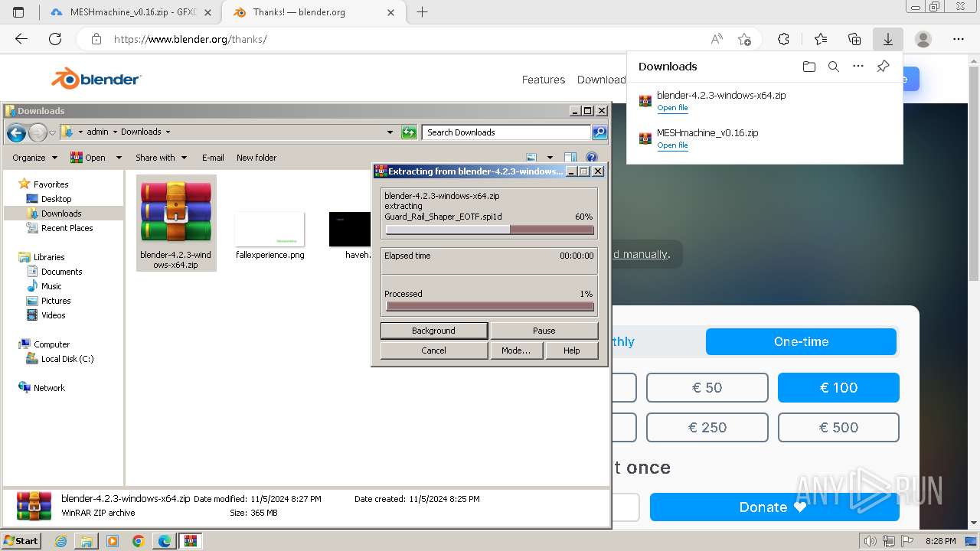Open Edge extensions menu
The image size is (980, 551).
coord(783,39)
